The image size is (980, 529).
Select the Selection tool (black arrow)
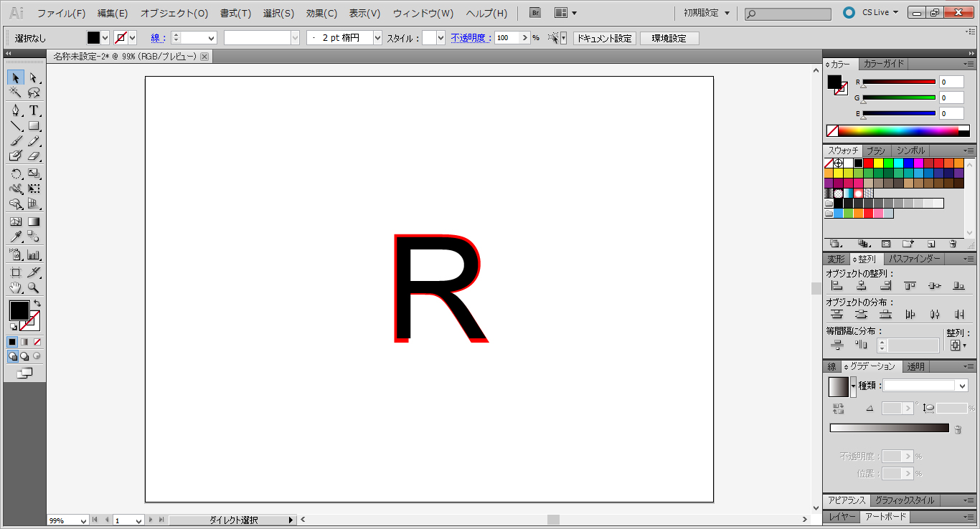(x=15, y=77)
